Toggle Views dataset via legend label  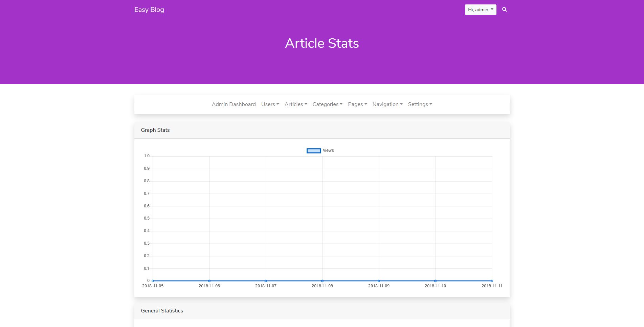tap(328, 150)
